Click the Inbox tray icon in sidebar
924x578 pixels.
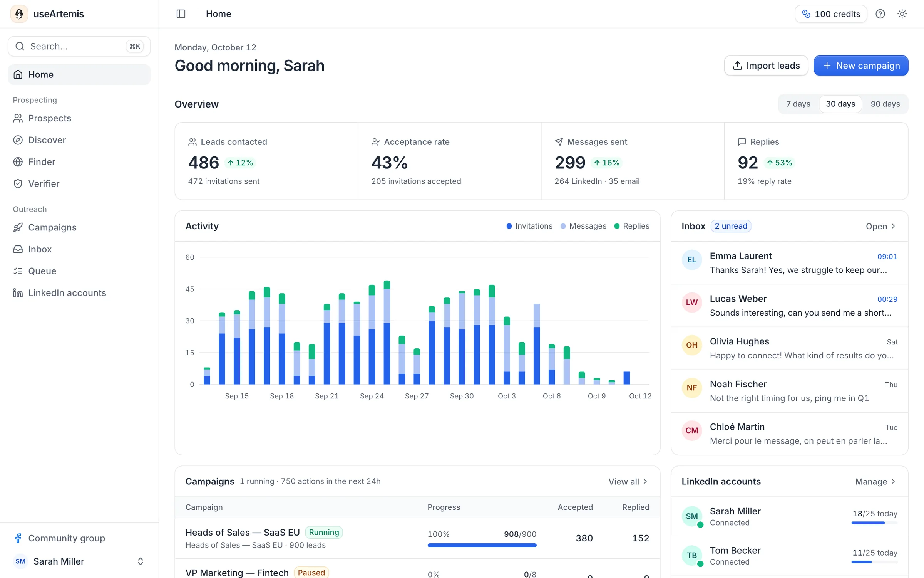[18, 249]
